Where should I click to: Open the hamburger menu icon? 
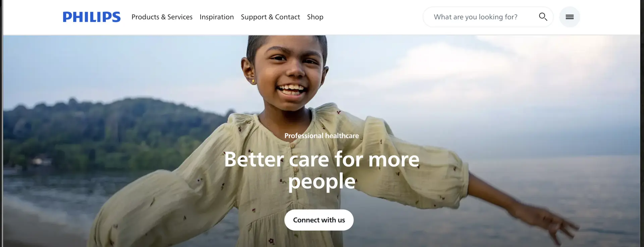[x=570, y=17]
